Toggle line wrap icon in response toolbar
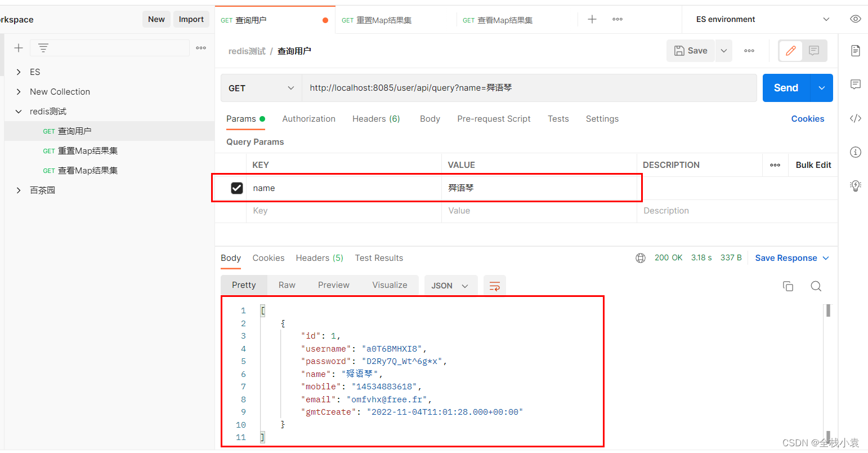Image resolution: width=868 pixels, height=453 pixels. (495, 286)
